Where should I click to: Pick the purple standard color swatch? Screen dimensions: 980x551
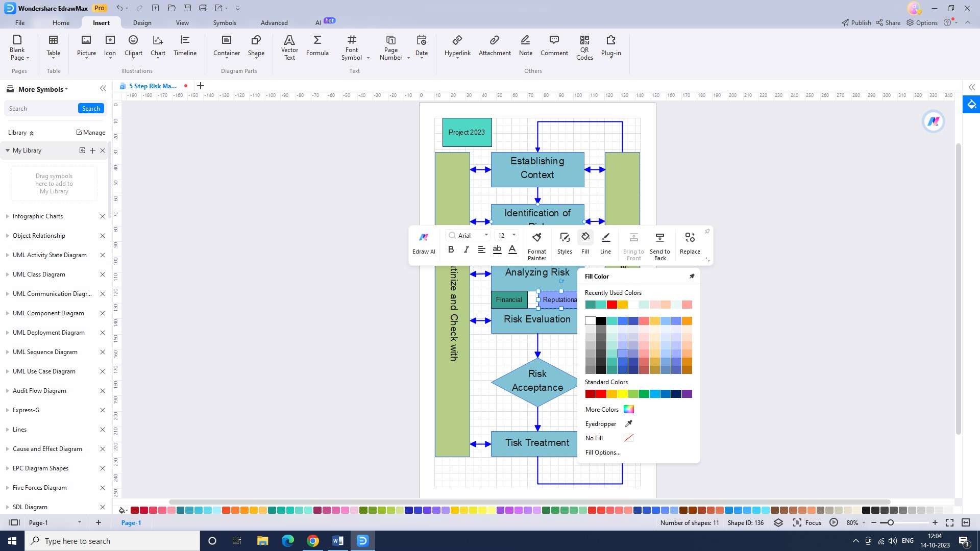click(687, 394)
